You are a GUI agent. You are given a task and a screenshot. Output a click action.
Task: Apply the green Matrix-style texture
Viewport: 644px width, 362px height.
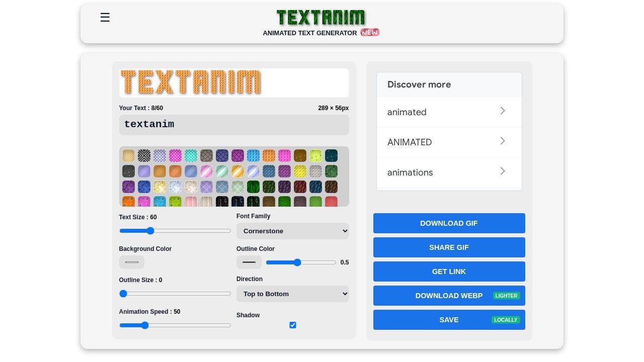[x=253, y=202]
